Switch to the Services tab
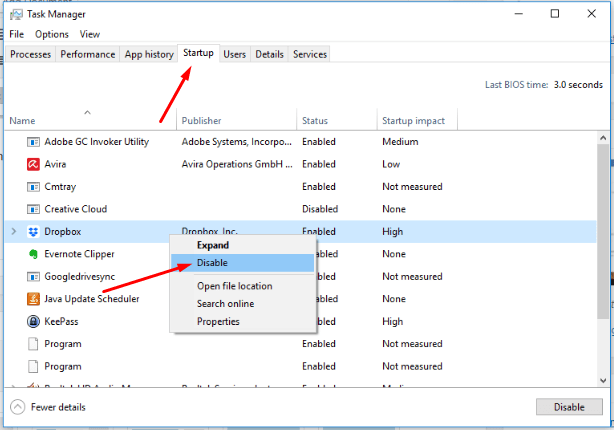Screen dimensions: 614x430 click(310, 54)
